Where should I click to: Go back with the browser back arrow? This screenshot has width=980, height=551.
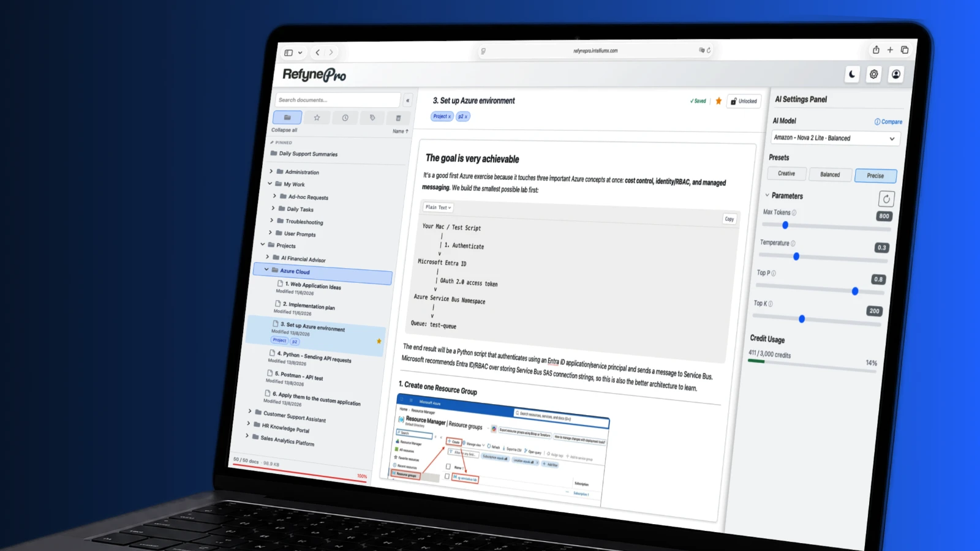[317, 53]
